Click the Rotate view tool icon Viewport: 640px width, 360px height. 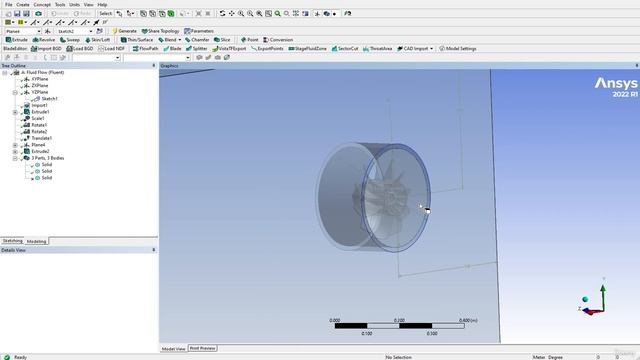pos(222,13)
